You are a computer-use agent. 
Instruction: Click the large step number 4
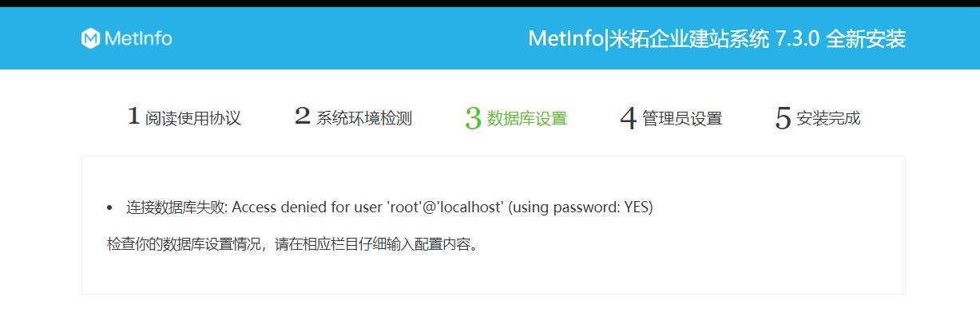tap(629, 119)
